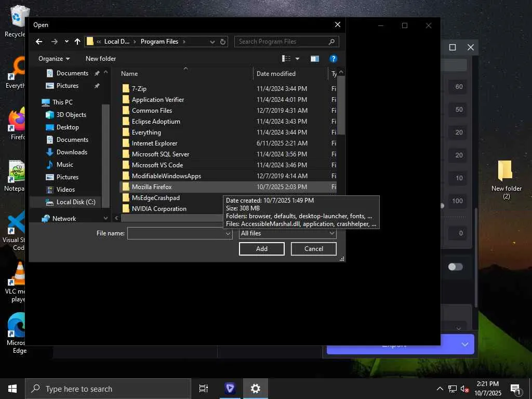Image resolution: width=532 pixels, height=399 pixels.
Task: Click the muted volume tray icon
Action: [x=465, y=389]
